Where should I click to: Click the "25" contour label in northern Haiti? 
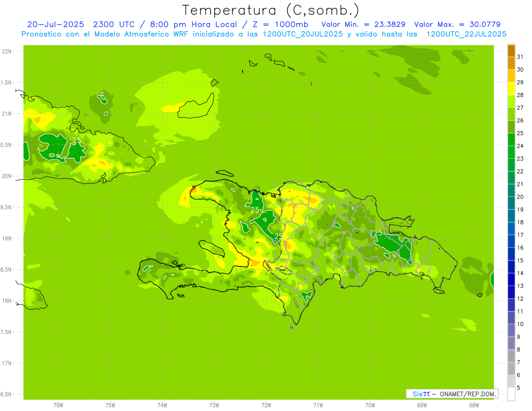tap(255, 210)
